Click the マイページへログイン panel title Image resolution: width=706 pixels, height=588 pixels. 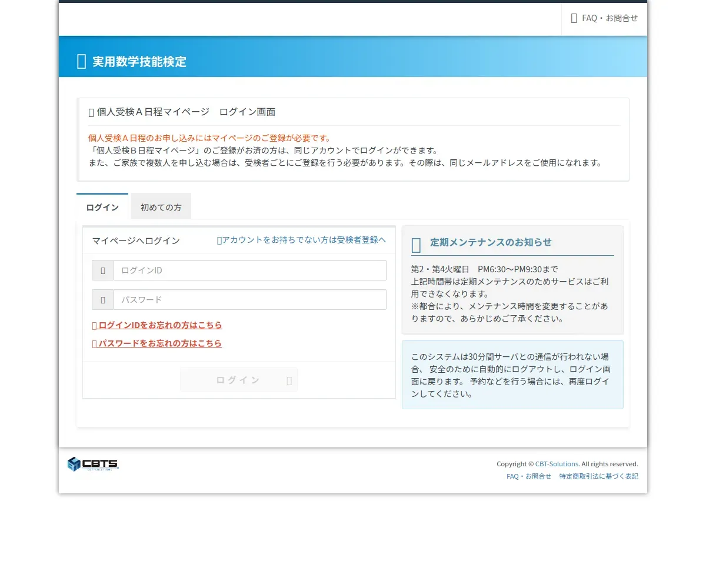click(x=136, y=240)
